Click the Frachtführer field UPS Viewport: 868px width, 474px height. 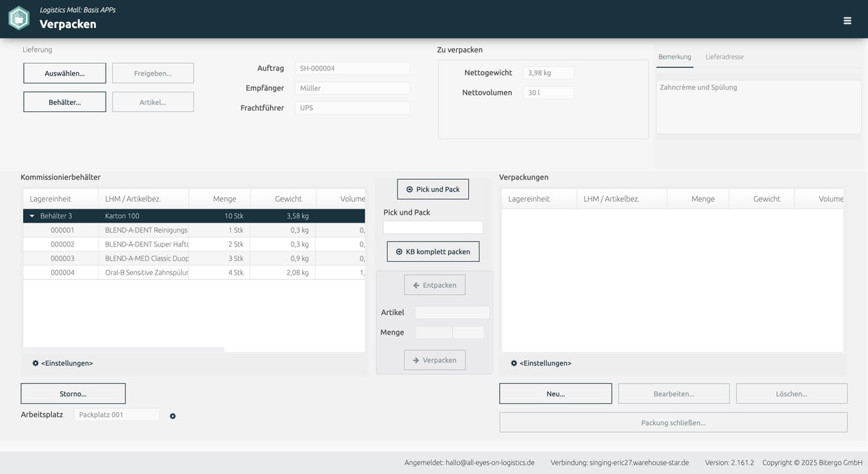[352, 108]
